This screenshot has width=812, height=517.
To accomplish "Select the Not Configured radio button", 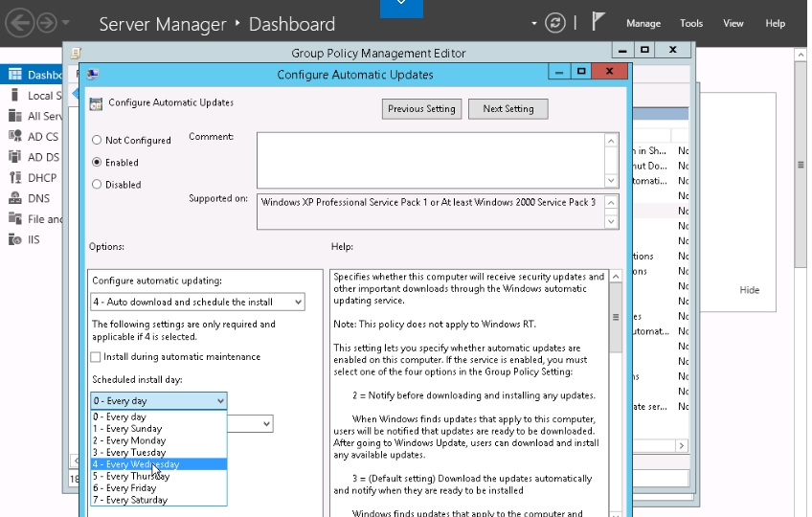I will click(97, 140).
